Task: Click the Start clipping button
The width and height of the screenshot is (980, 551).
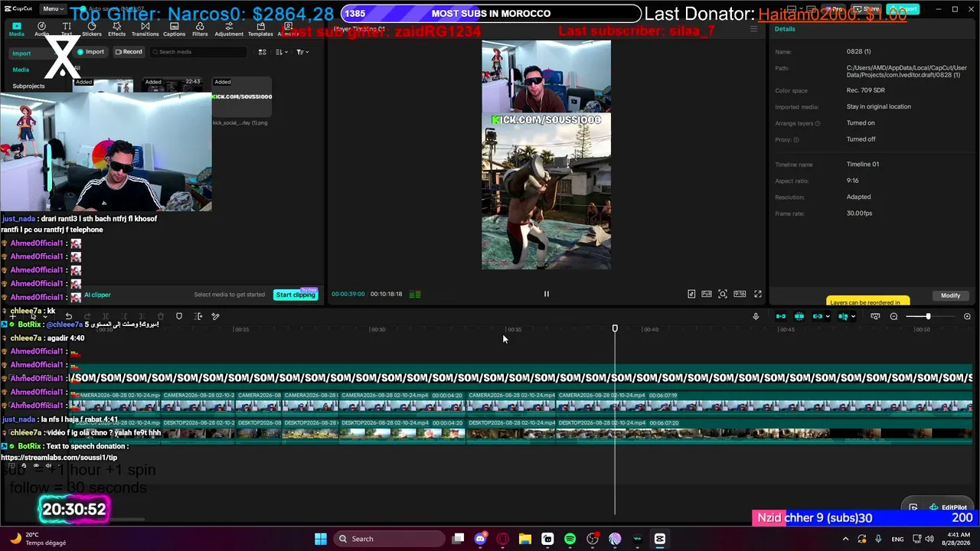Action: (296, 295)
